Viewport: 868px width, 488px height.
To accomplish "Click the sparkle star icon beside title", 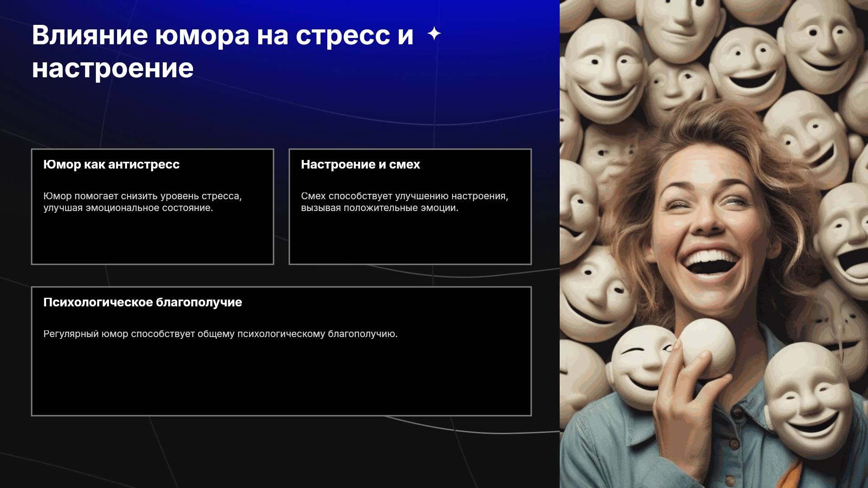I will [x=434, y=33].
